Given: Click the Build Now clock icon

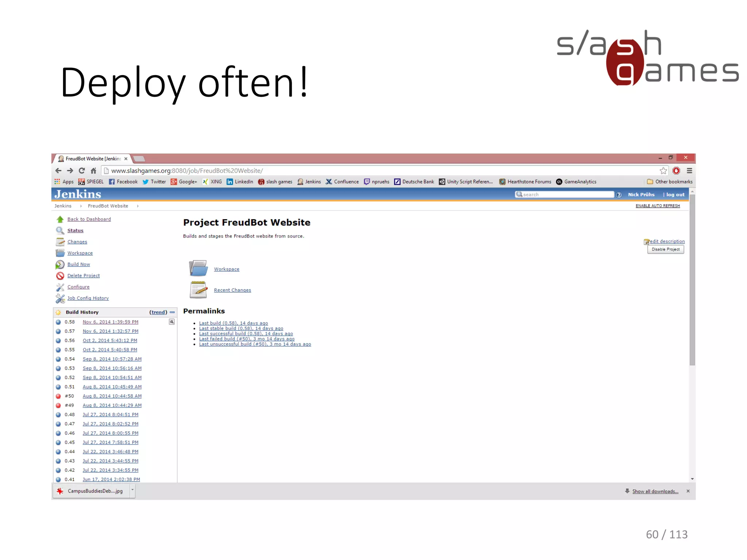Looking at the screenshot, I should pyautogui.click(x=60, y=264).
